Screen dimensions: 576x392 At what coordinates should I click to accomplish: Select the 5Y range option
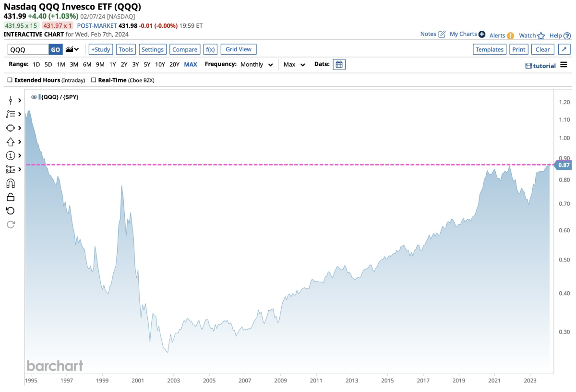(x=147, y=64)
